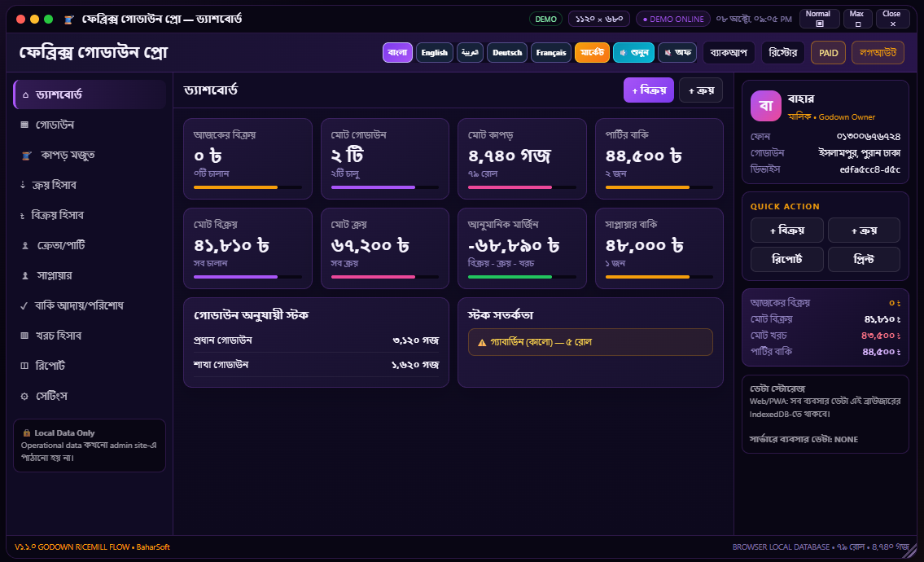Click the খরচ হিসাব sidebar icon
924x562 pixels.
coord(24,336)
